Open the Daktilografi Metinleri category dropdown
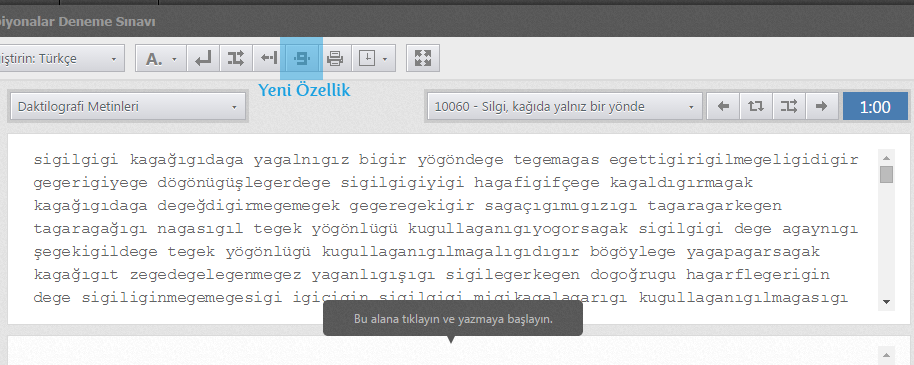This screenshot has width=914, height=365. (128, 107)
